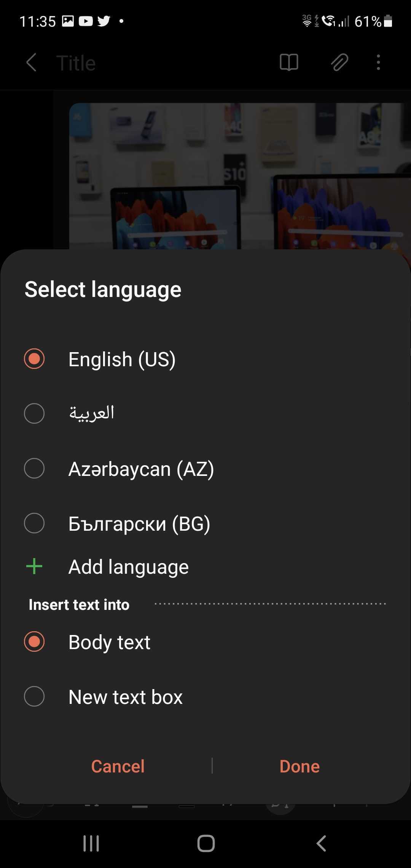Open the reading mode book icon
The width and height of the screenshot is (411, 868).
[289, 62]
